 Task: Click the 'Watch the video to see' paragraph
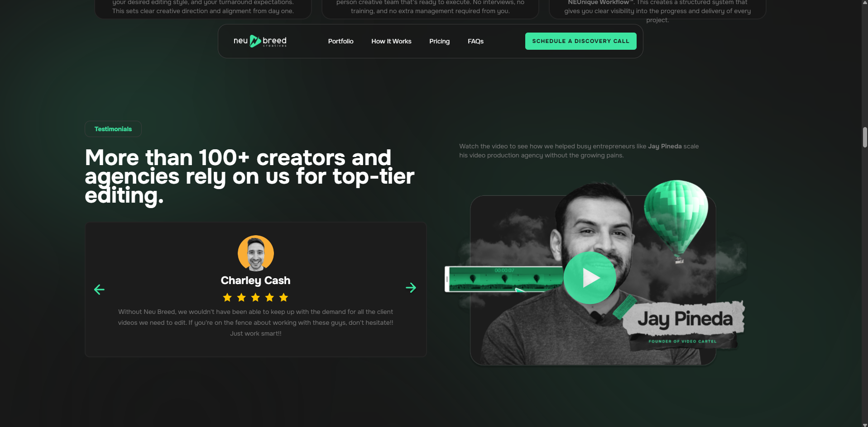click(579, 151)
